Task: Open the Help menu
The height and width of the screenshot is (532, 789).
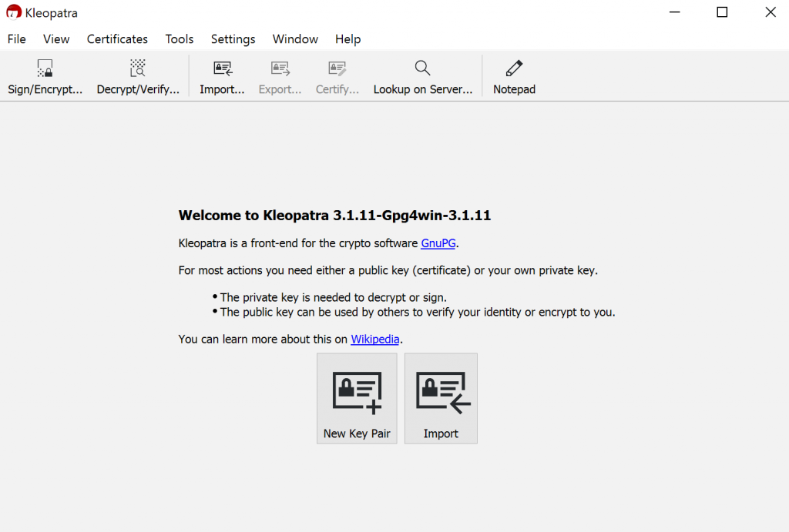Action: [x=347, y=39]
